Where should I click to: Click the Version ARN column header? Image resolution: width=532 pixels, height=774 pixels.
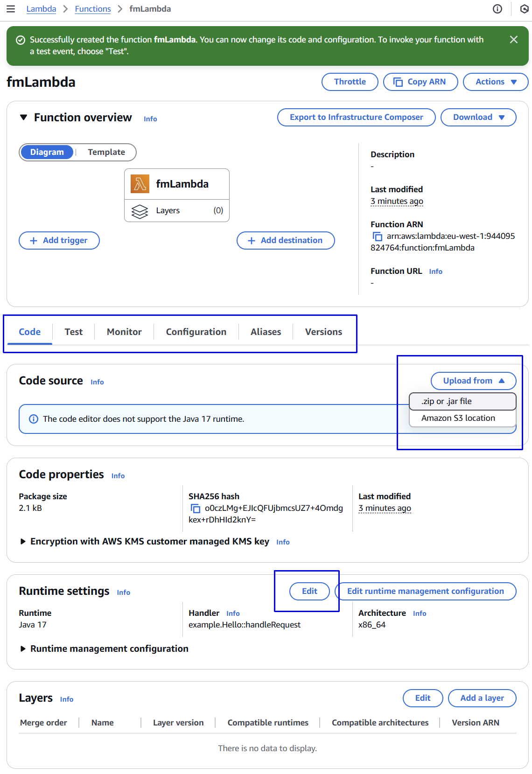click(x=476, y=723)
